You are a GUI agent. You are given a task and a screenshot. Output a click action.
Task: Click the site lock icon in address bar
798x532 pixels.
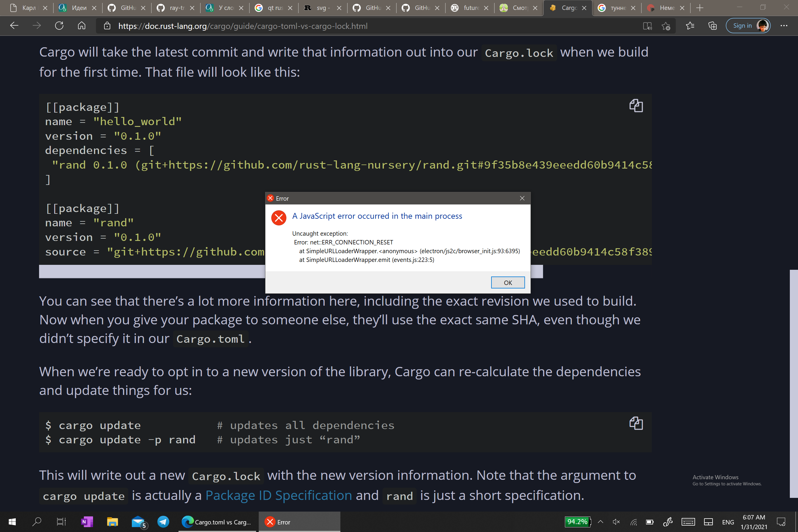107,26
